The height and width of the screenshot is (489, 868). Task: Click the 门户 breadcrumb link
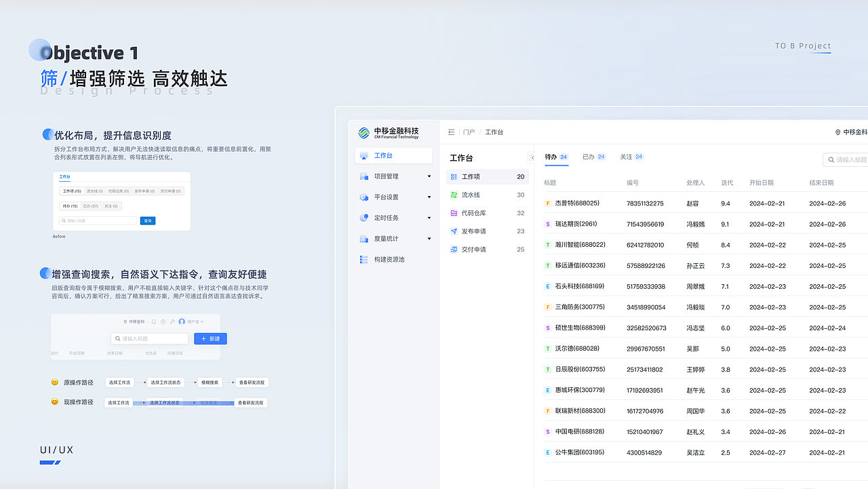pos(469,132)
